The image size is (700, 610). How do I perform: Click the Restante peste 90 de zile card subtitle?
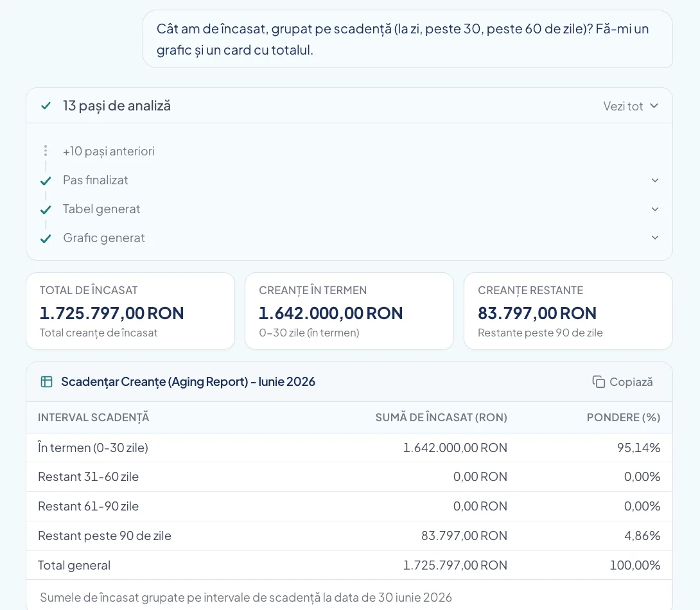click(x=540, y=333)
